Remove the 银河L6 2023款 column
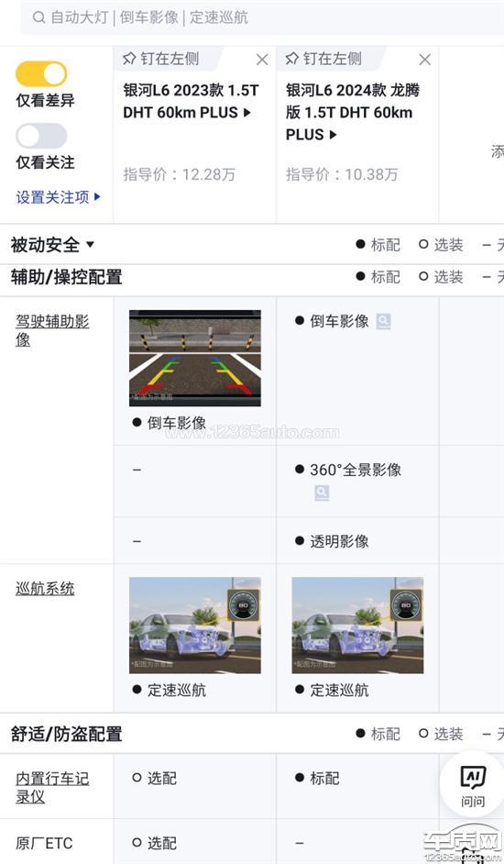The width and height of the screenshot is (504, 864). pyautogui.click(x=262, y=60)
